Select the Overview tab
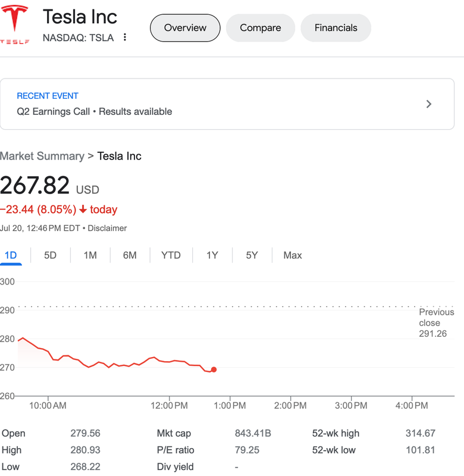The image size is (464, 476). (185, 28)
